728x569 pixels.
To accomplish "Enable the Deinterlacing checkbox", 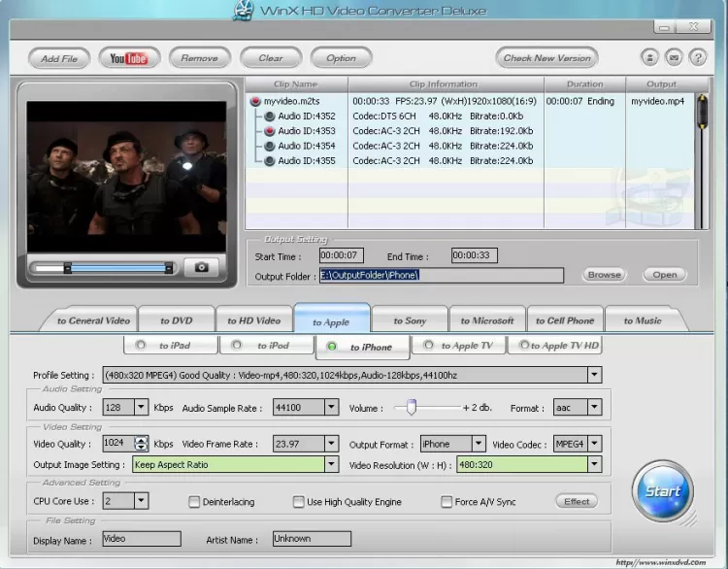I will coord(195,502).
